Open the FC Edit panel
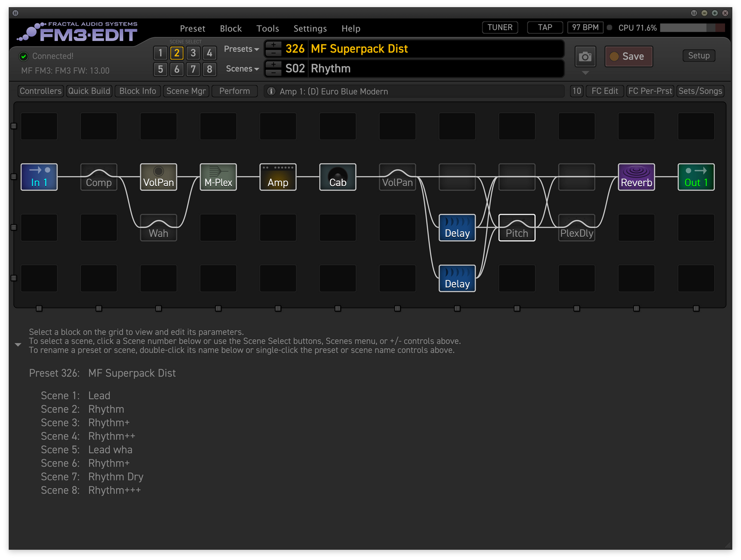Image resolution: width=741 pixels, height=560 pixels. (x=605, y=91)
